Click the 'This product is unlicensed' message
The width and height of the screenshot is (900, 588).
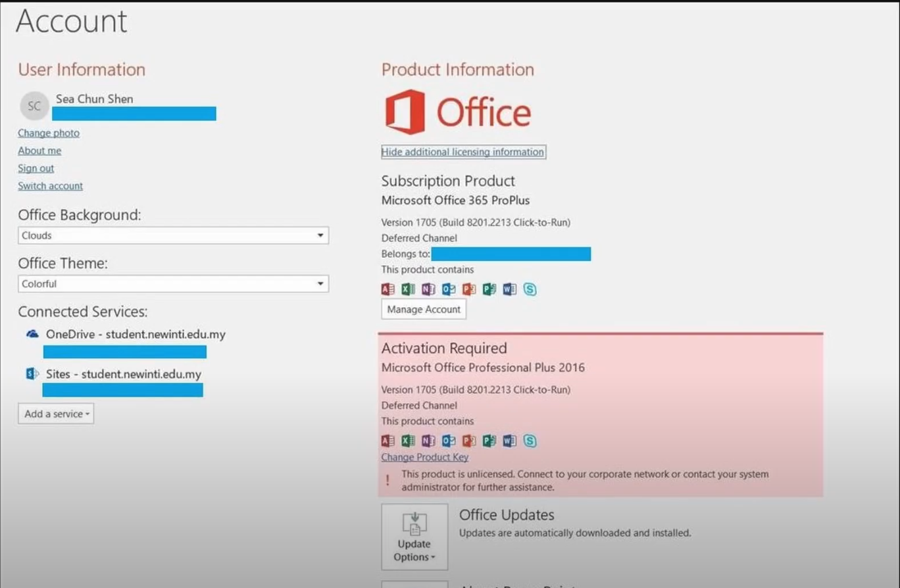(x=585, y=481)
